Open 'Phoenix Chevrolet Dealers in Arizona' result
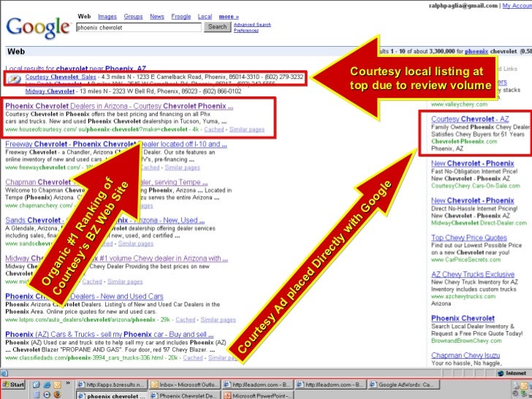This screenshot has width=532, height=399. 119,106
